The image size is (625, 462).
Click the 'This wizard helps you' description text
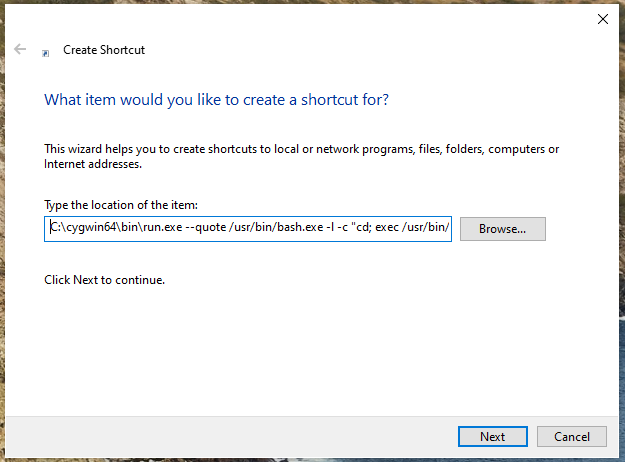[x=301, y=156]
